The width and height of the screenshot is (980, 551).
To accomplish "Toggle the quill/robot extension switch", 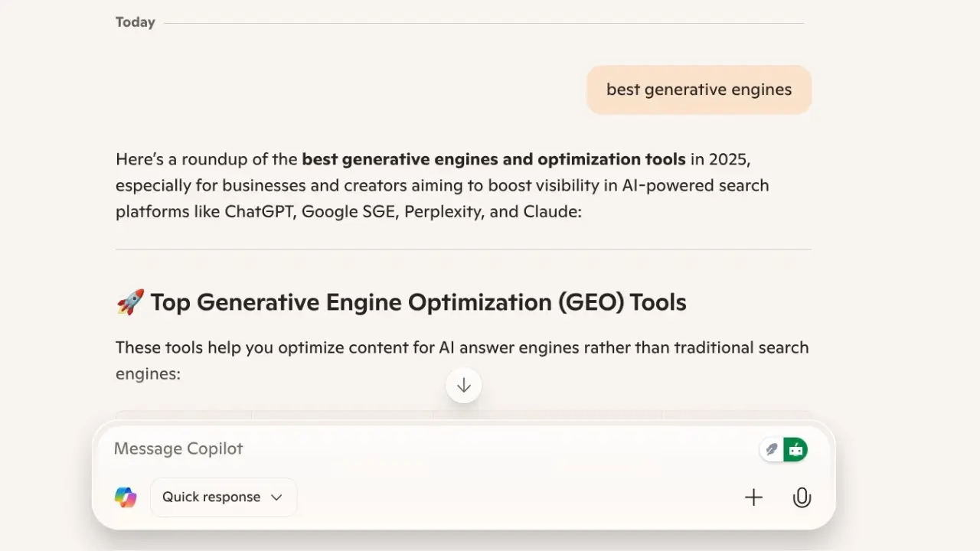I will [784, 449].
